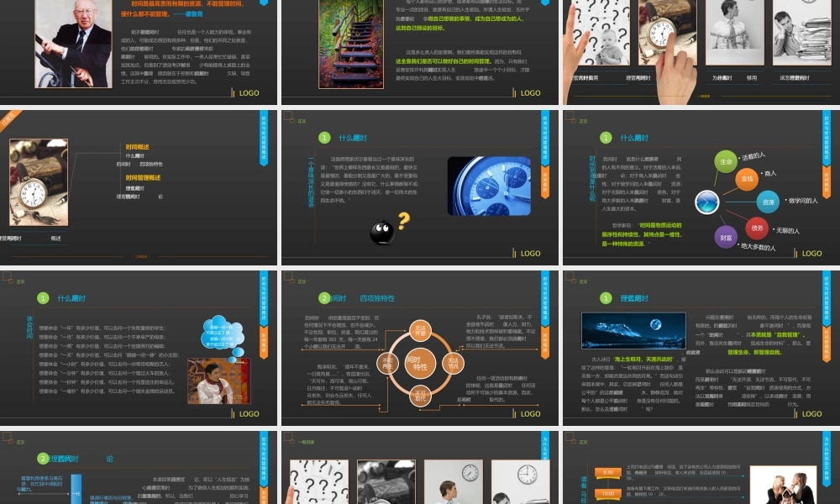Select the orange 8:30 time label

coord(608,472)
